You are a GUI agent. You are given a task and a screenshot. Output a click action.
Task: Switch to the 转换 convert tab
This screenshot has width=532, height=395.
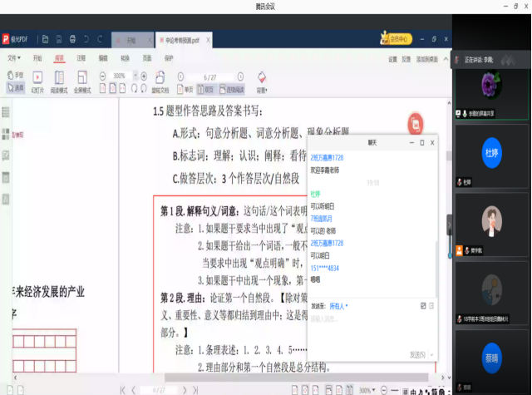125,59
